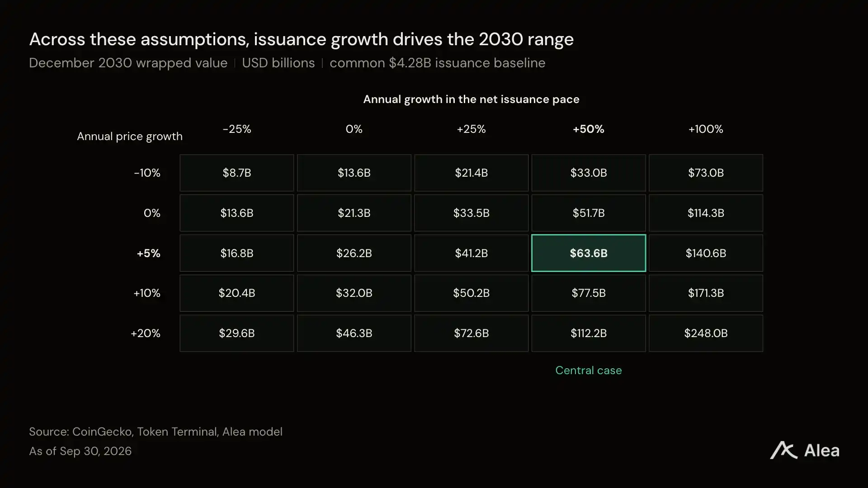Click the slide title about issuance growth
The width and height of the screenshot is (868, 488).
(301, 40)
